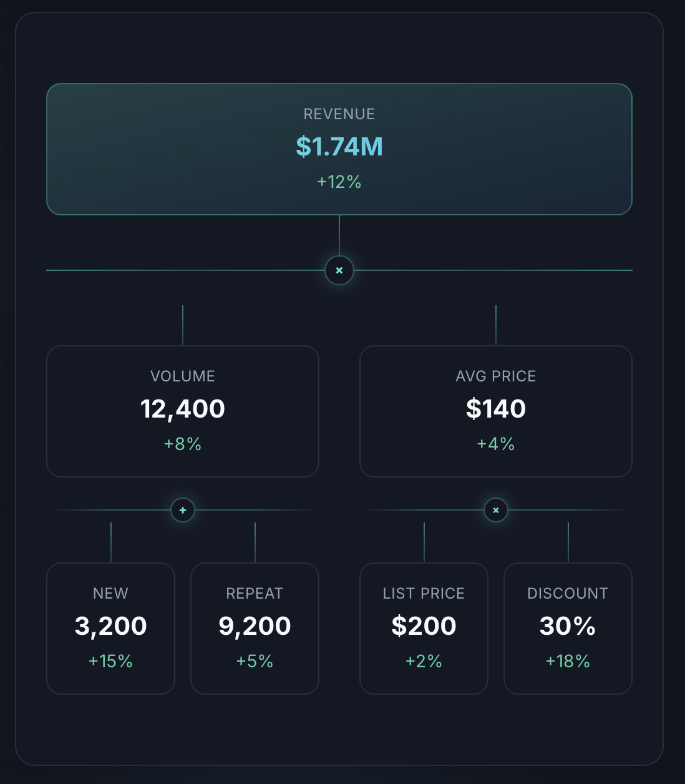
Task: Click the DISCOUNT label text
Action: pos(568,594)
